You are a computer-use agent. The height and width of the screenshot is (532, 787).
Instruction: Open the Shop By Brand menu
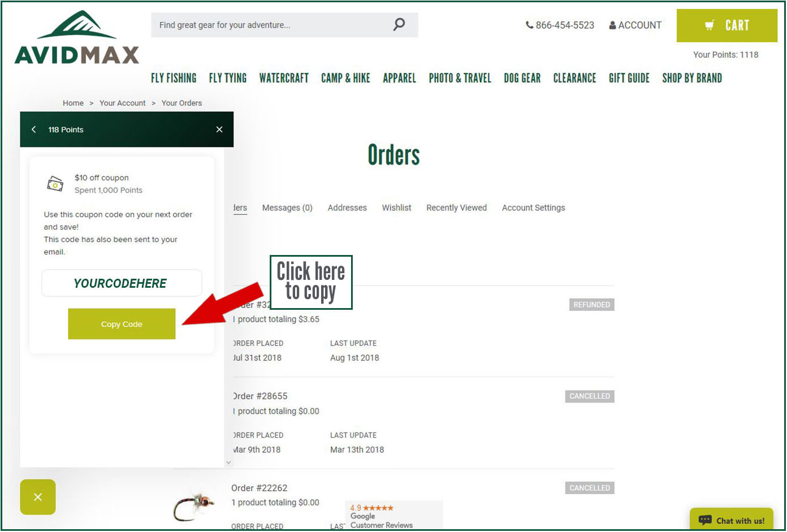[x=692, y=78]
